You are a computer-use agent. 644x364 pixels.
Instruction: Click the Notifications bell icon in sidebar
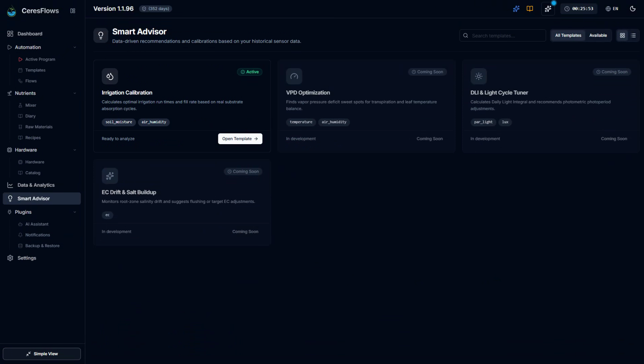[20, 235]
